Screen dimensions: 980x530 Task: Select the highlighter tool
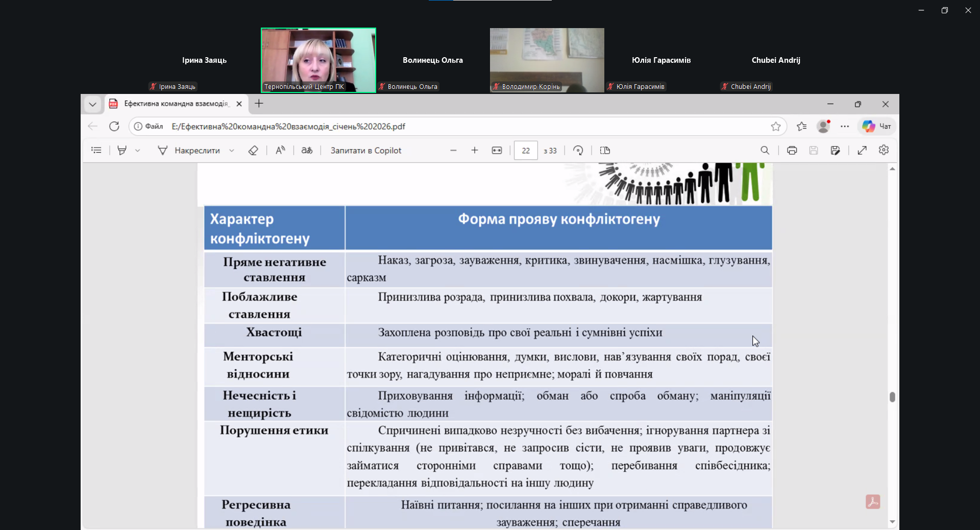tap(122, 150)
